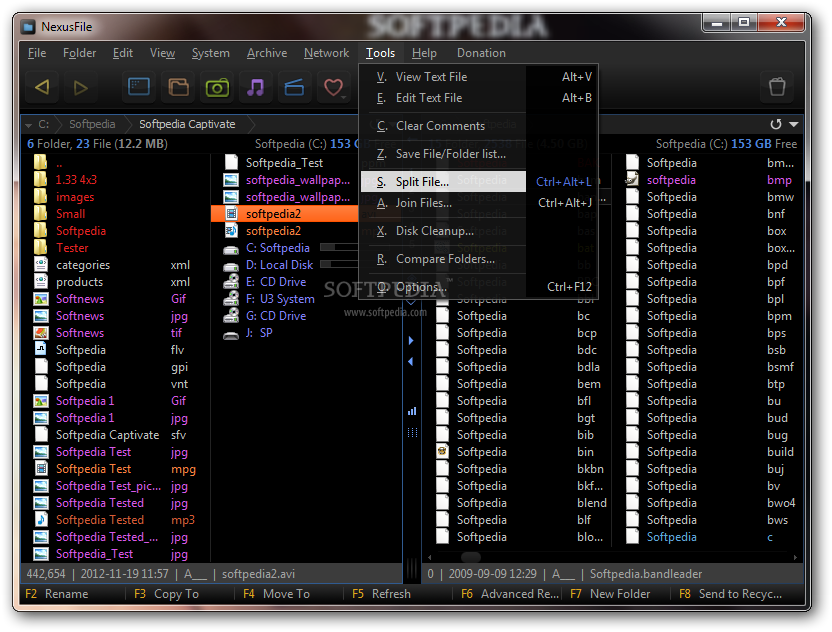The height and width of the screenshot is (632, 832).
Task: Open the music note toolbar icon
Action: (256, 87)
